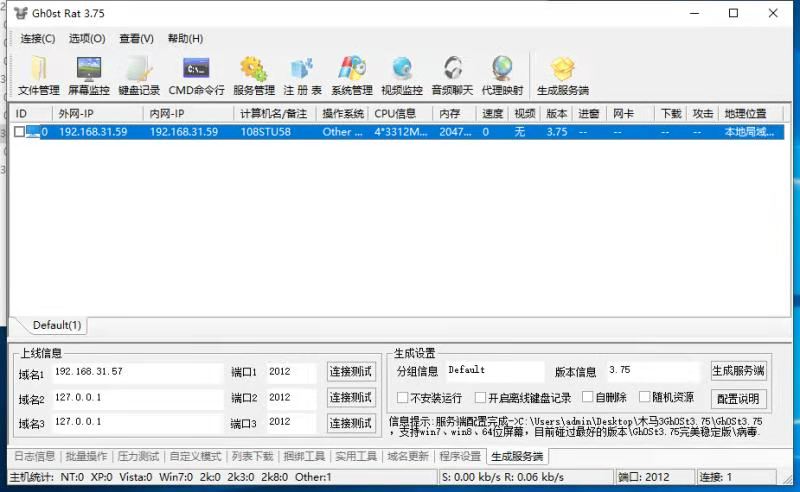Toggle the 开启离线键盘记录 checkbox
Screen dimensions: 800x492
(x=480, y=397)
